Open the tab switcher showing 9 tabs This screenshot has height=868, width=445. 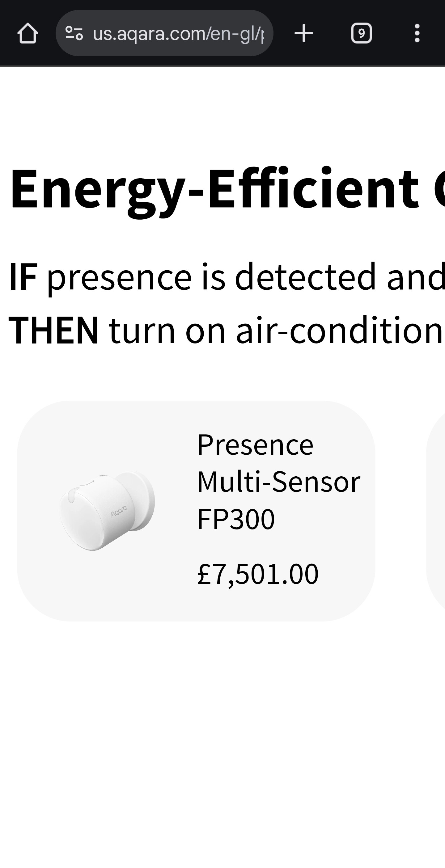pyautogui.click(x=361, y=33)
